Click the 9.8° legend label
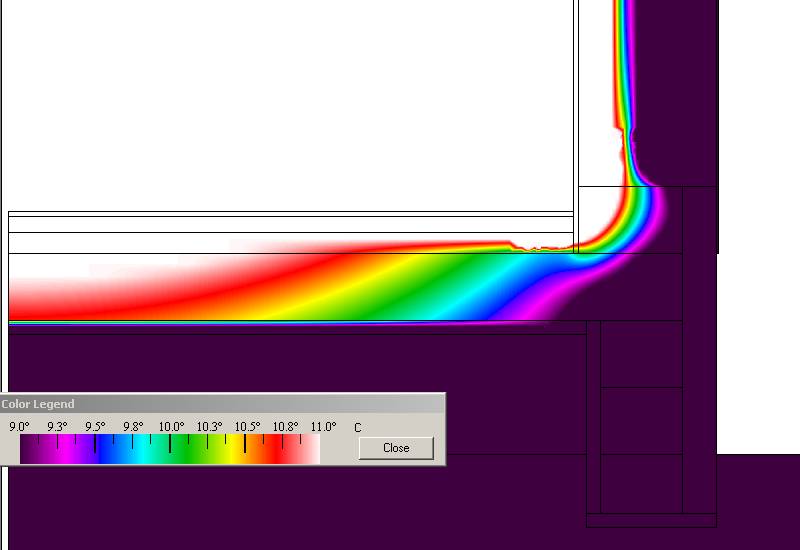 click(133, 427)
